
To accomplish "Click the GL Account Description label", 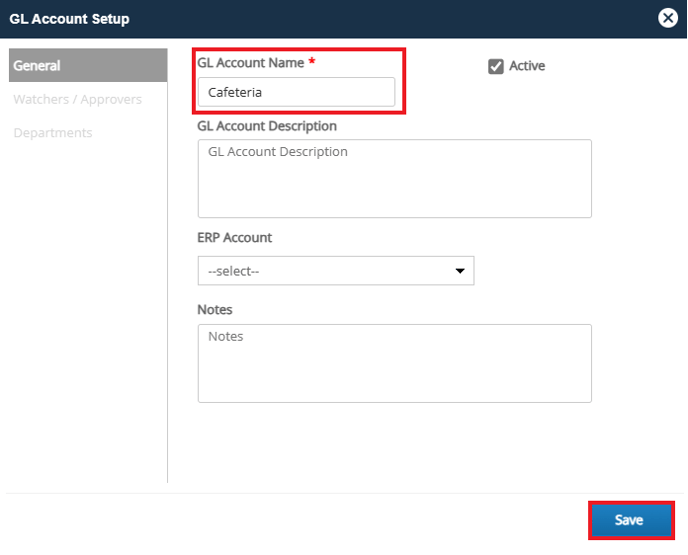I will tap(267, 126).
